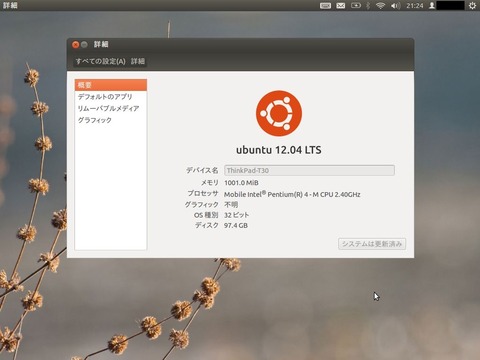Open the clock showing 21:24
The height and width of the screenshot is (360, 480).
[x=415, y=6]
